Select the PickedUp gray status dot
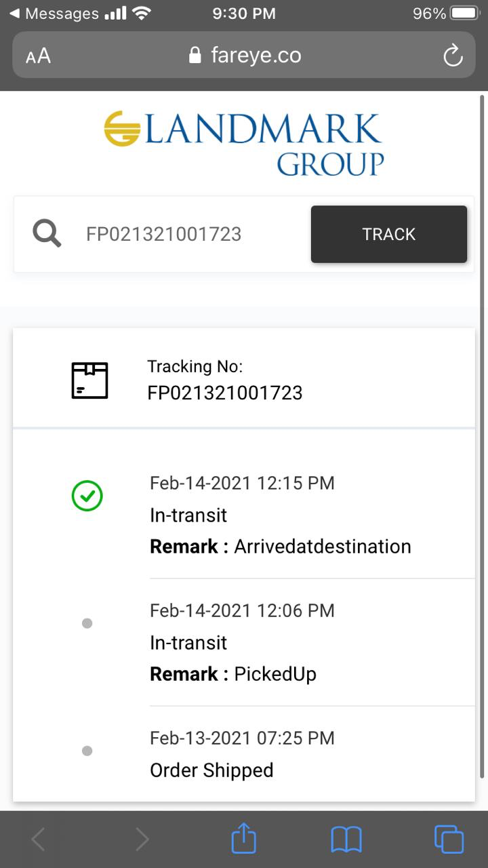The width and height of the screenshot is (488, 868). [87, 623]
